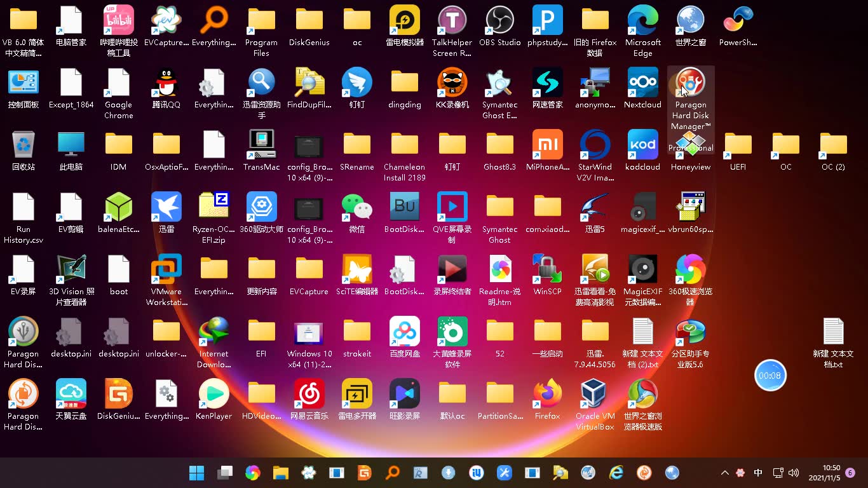Screen dimensions: 868x488
Task: Open the 新建 文本文档 (2).txt file
Action: 643,343
